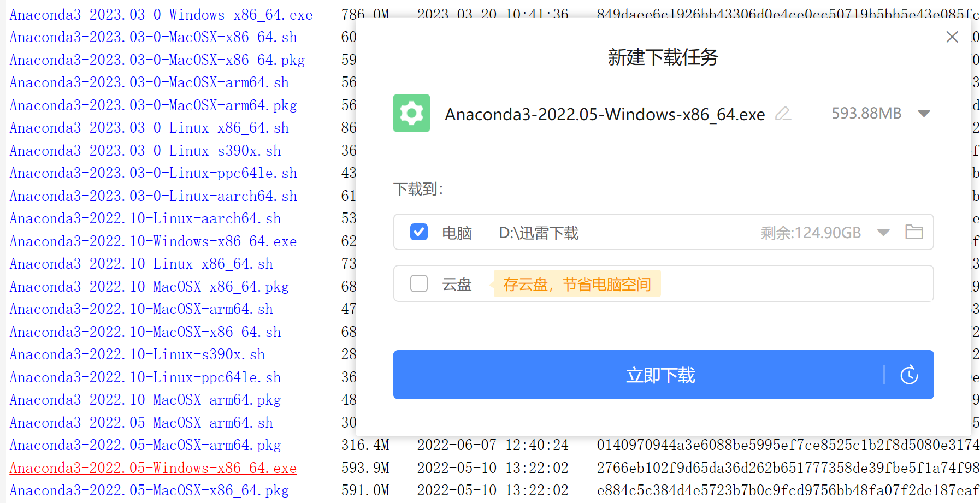Open the red Anaconda3-2022.05-Windows-x86_64.exe link
The height and width of the screenshot is (503, 980).
click(x=153, y=468)
